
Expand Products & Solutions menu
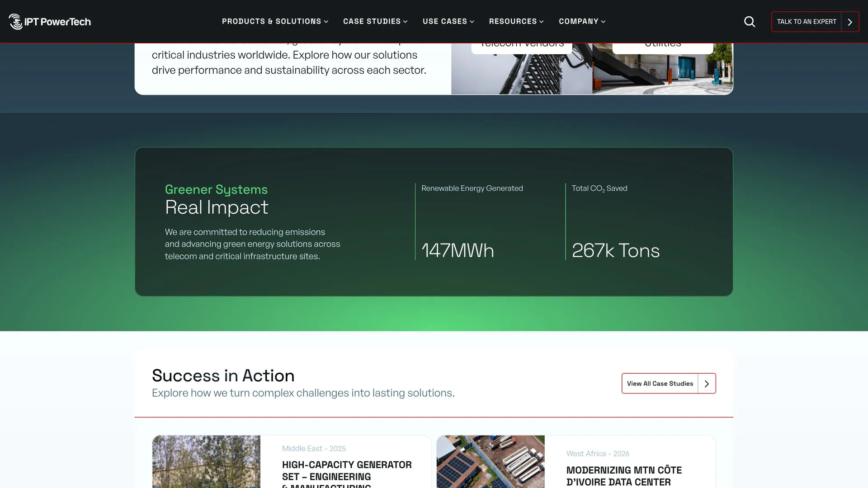275,21
